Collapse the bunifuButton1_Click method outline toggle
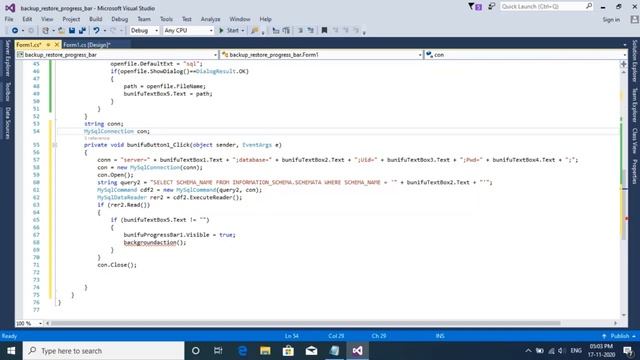This screenshot has height=360, width=640. (55, 145)
